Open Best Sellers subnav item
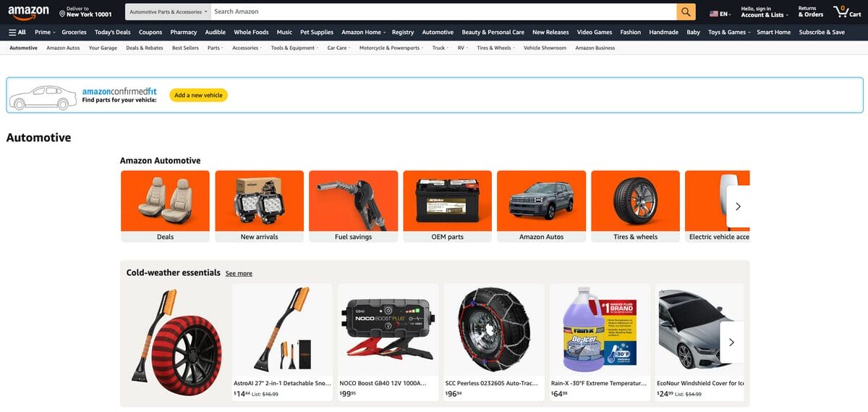 (185, 48)
